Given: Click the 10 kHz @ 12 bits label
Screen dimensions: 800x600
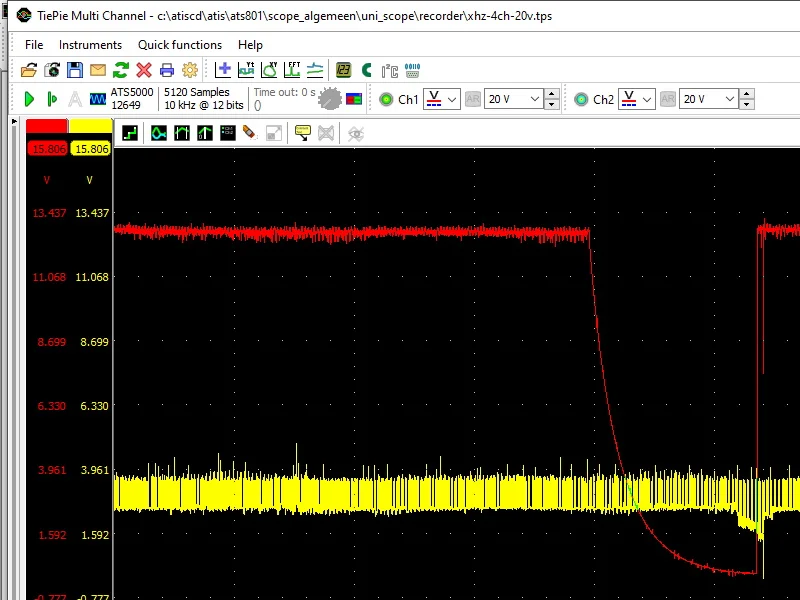Looking at the screenshot, I should click(204, 105).
